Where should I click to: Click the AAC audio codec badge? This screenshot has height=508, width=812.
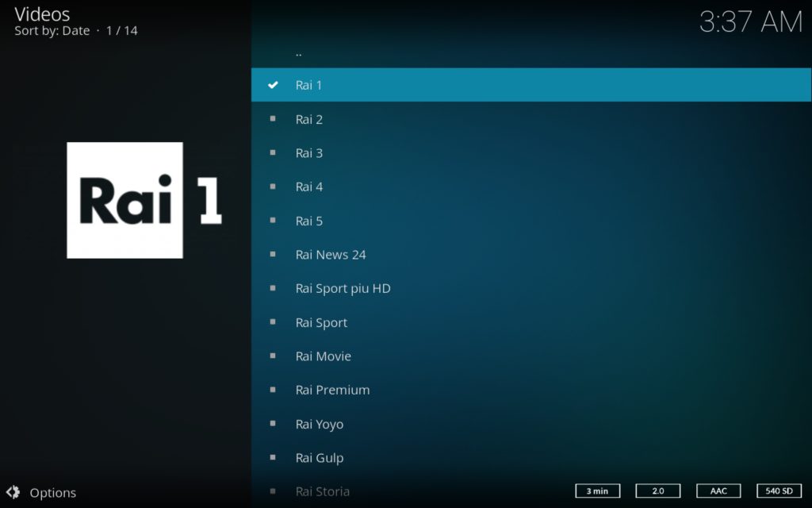[x=718, y=491]
